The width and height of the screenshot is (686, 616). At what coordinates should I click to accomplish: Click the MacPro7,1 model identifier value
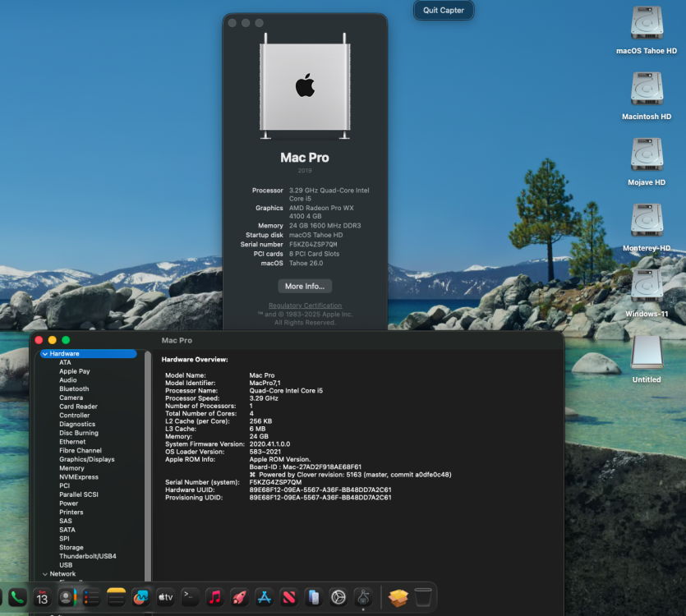click(x=265, y=383)
